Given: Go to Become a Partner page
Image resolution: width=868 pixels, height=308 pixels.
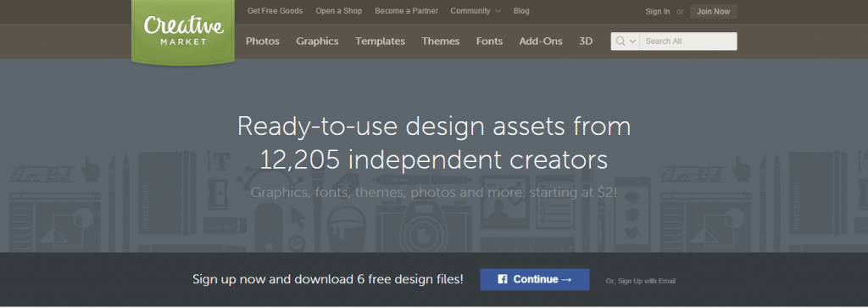Looking at the screenshot, I should click(x=406, y=10).
